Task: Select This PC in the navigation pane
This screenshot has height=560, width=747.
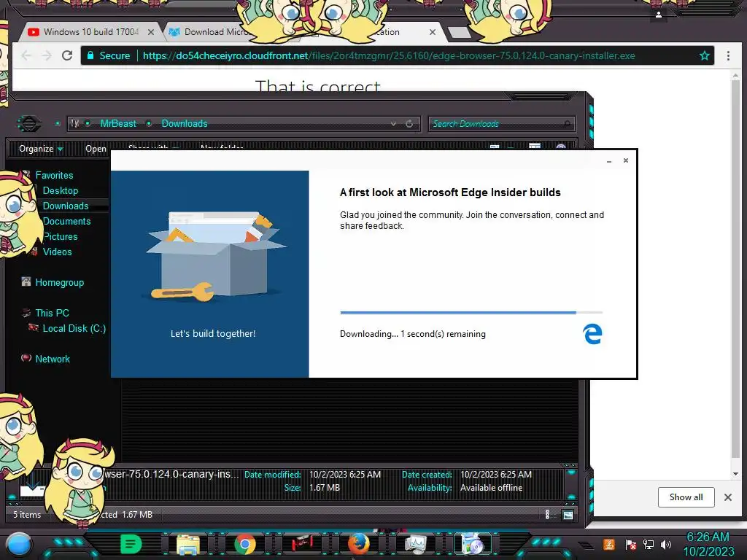Action: (53, 313)
